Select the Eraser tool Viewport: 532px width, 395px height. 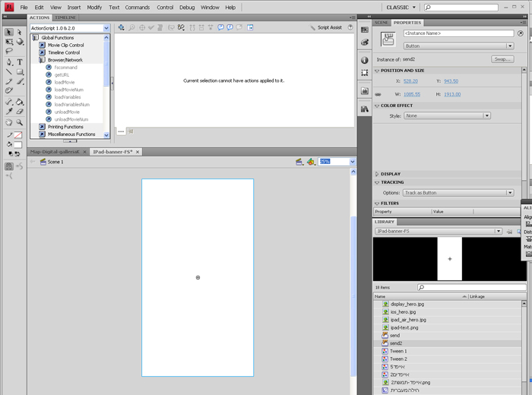[x=20, y=112]
